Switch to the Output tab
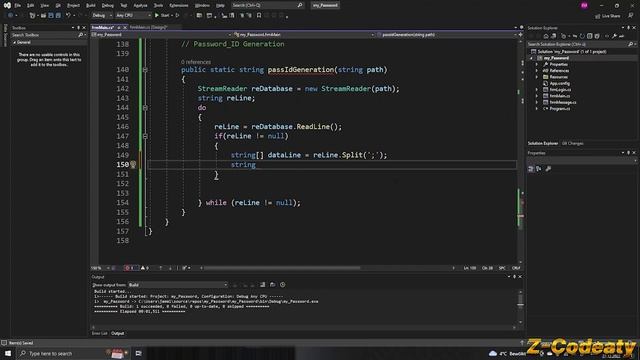This screenshot has height=360, width=640. (118, 333)
